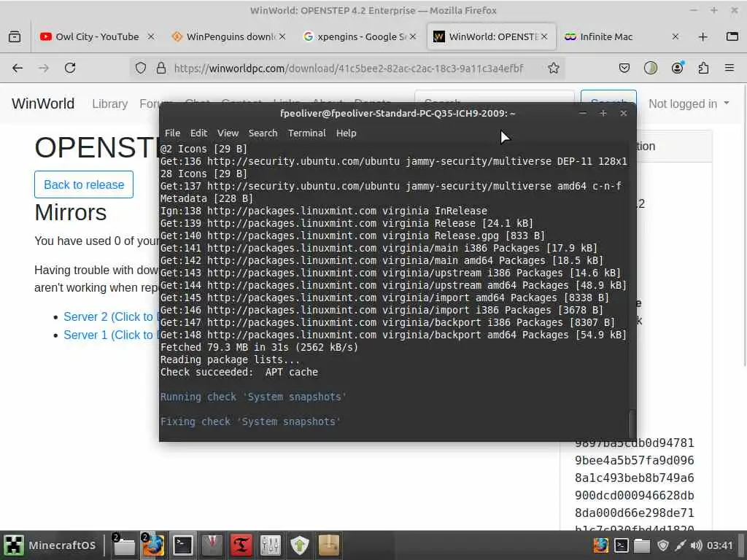Screen dimensions: 747x560
Task: Open the terminal Help menu
Action: coord(347,133)
